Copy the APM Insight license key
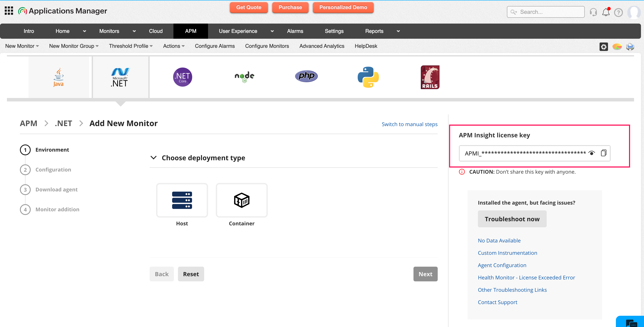 [603, 153]
